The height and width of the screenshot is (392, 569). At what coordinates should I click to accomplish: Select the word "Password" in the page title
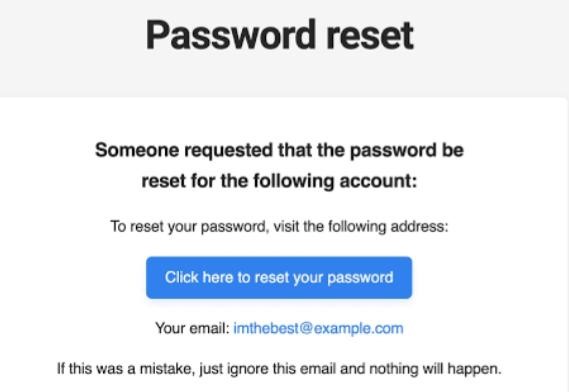coord(230,35)
